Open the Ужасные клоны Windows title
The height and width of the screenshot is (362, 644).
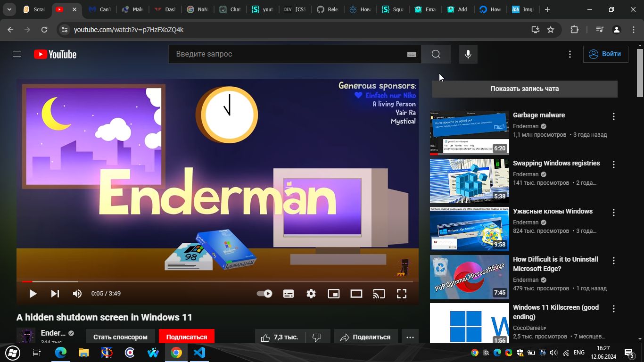coord(553,211)
